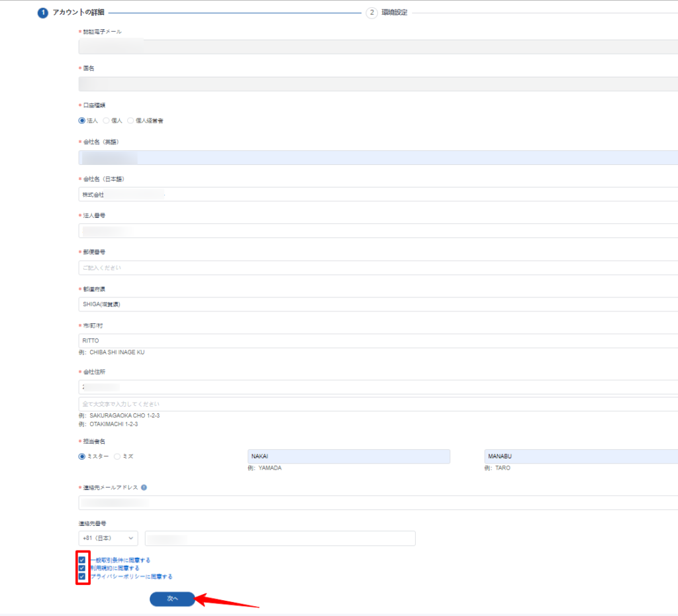Click the 市/町/村 field containing RITTO
This screenshot has height=616, width=678.
(378, 341)
